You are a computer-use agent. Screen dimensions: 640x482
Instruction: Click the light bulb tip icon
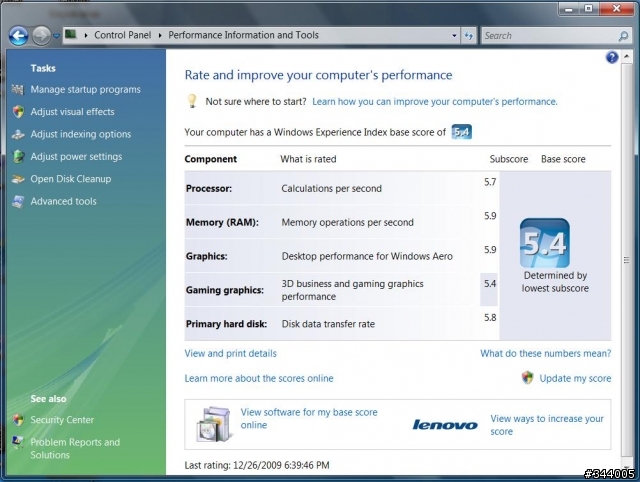pyautogui.click(x=192, y=101)
